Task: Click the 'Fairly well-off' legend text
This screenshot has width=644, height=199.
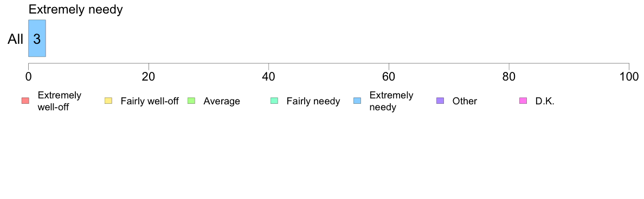Action: tap(150, 101)
